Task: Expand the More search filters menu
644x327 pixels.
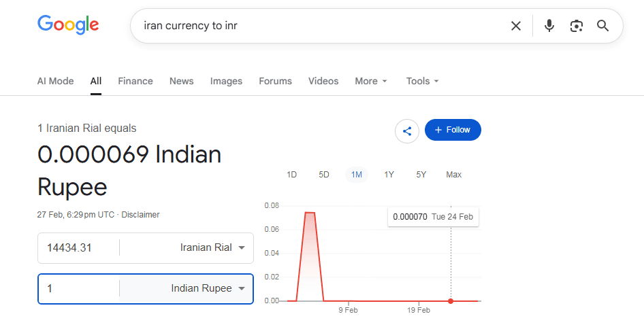Action: click(371, 81)
